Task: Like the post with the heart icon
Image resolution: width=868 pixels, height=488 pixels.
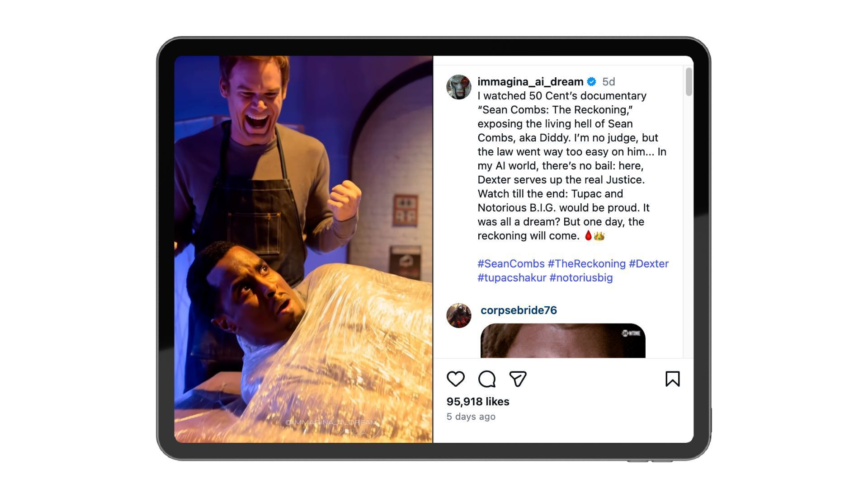Action: pos(455,379)
